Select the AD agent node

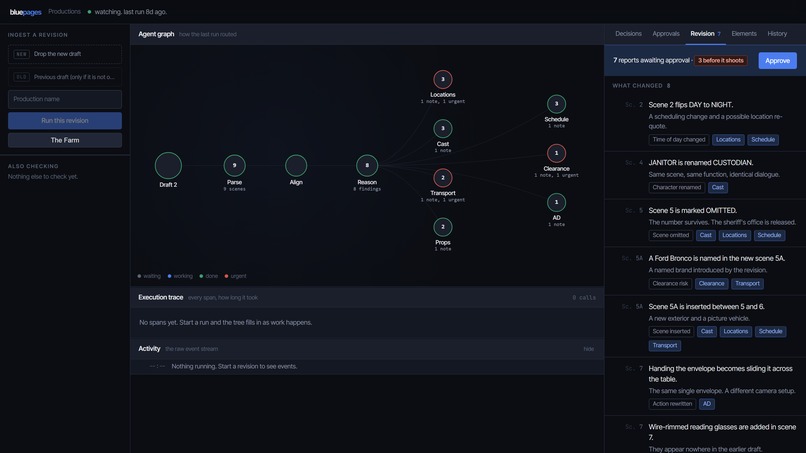[x=556, y=202]
